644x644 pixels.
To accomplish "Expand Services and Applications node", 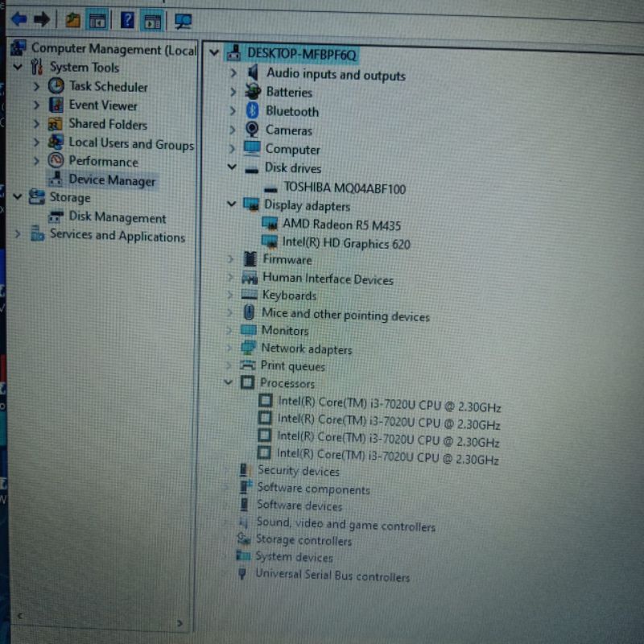I will [18, 233].
